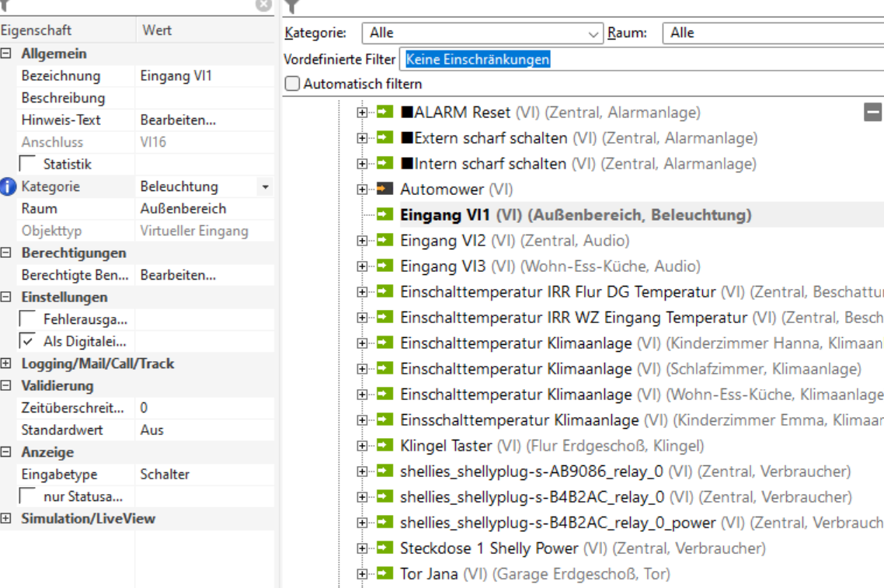
Task: Click icon of shellyplug-s-B4B2AC_relay_0 row
Action: pyautogui.click(x=385, y=496)
